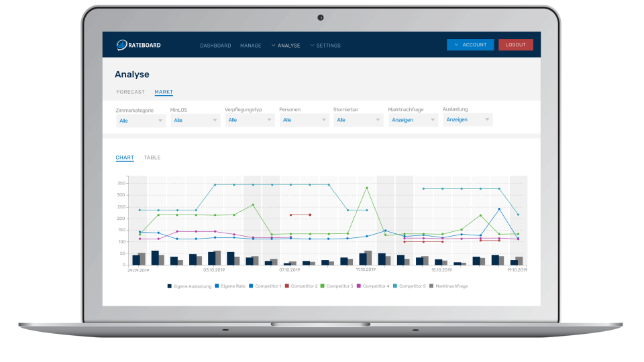This screenshot has width=644, height=362.
Task: Open the Zimmerkategorie dropdown
Action: (141, 121)
